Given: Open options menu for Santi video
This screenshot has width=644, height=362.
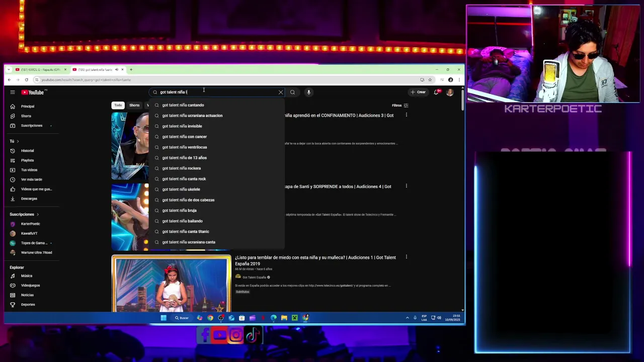Looking at the screenshot, I should [x=407, y=186].
